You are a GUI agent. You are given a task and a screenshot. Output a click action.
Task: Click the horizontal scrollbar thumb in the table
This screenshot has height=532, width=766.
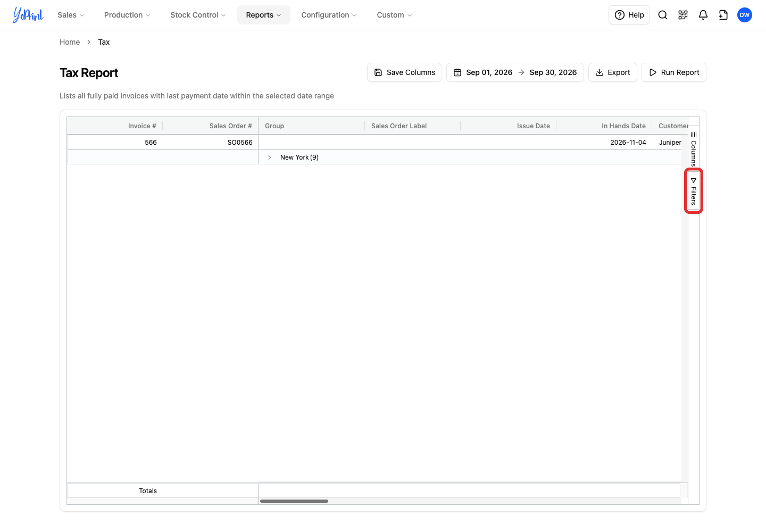click(x=294, y=501)
